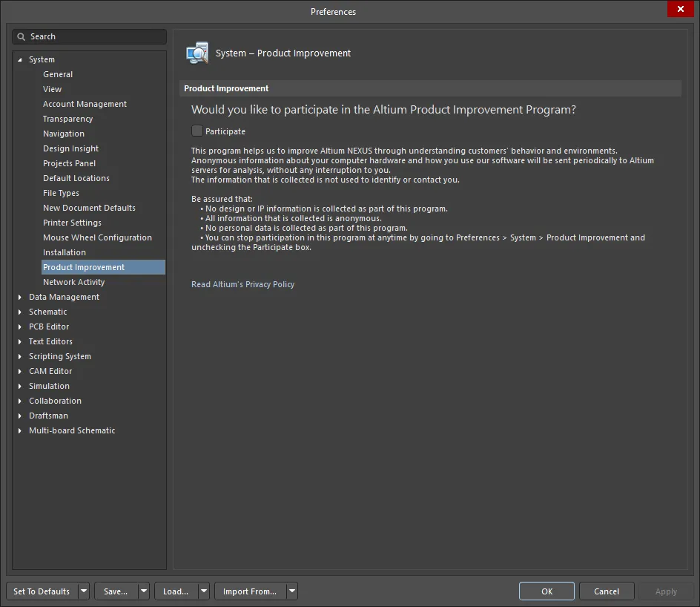
Task: Close the Preferences dialog with the red X
Action: point(681,9)
